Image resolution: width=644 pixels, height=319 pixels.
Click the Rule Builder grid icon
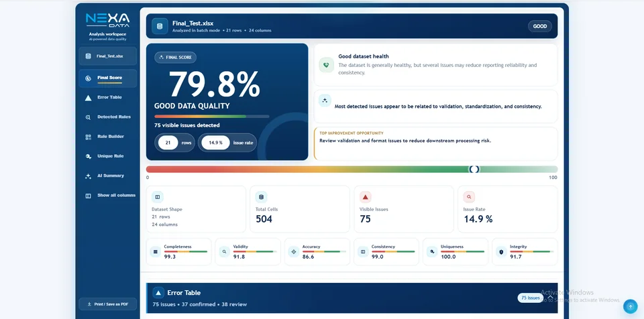pos(88,137)
